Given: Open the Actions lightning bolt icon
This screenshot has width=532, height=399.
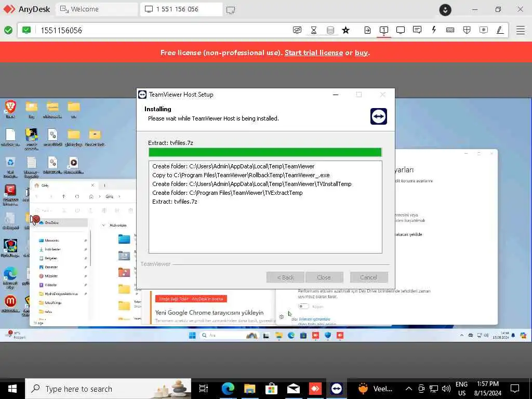Looking at the screenshot, I should pyautogui.click(x=434, y=30).
